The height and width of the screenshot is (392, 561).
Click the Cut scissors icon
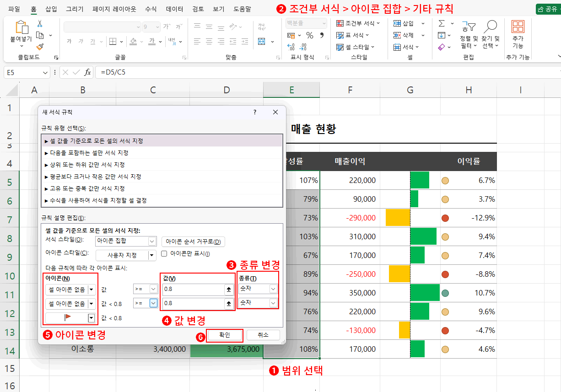click(x=40, y=23)
